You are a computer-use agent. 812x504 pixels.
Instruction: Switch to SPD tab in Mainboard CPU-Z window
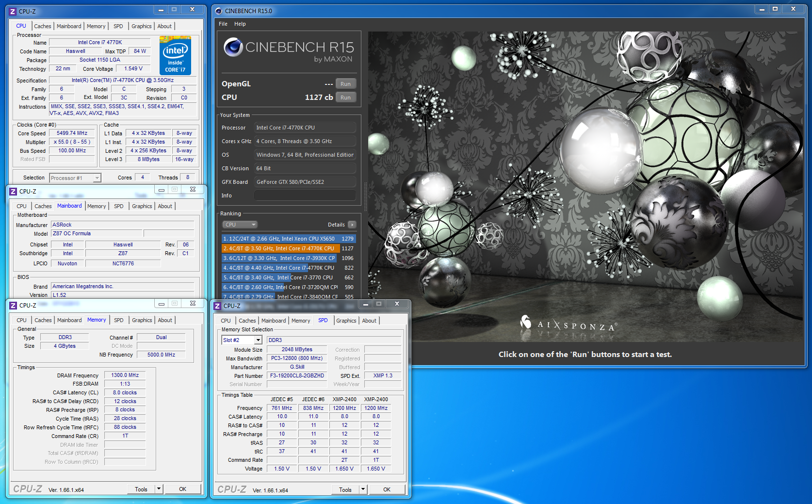click(119, 206)
